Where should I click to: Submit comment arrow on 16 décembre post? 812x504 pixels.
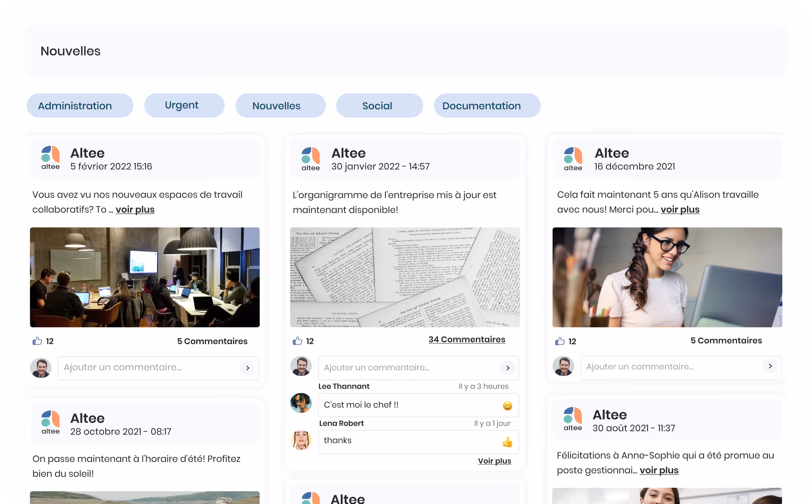[x=770, y=366]
